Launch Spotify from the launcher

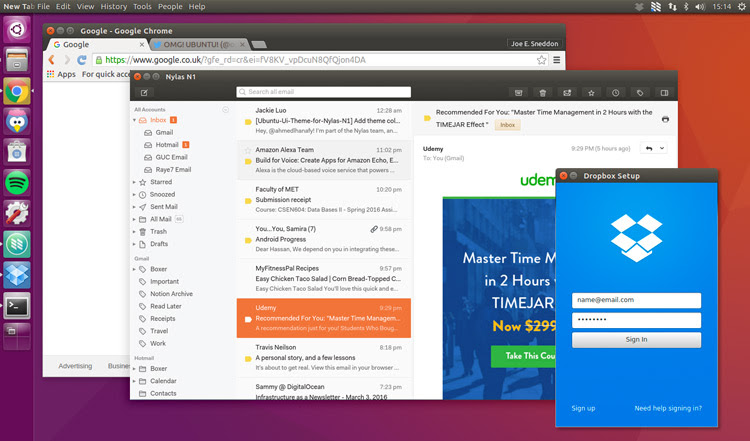pos(17,183)
